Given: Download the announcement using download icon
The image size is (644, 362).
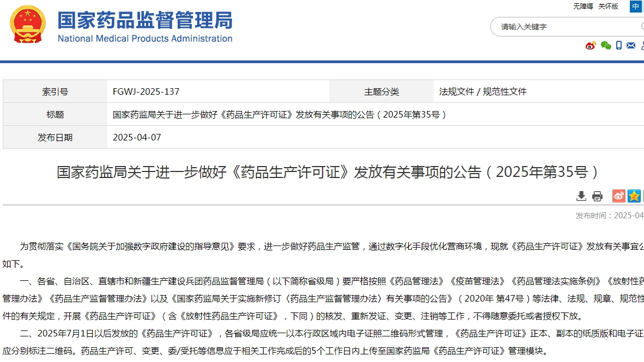Looking at the screenshot, I should pyautogui.click(x=581, y=196).
